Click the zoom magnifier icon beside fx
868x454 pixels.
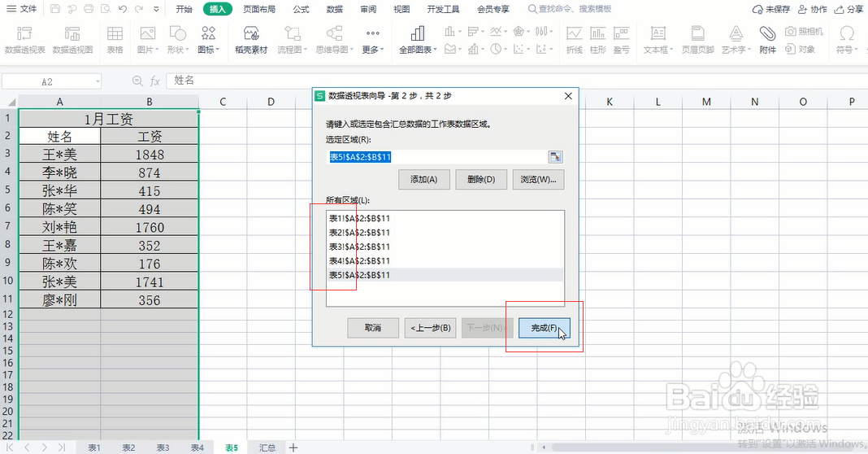coord(137,81)
